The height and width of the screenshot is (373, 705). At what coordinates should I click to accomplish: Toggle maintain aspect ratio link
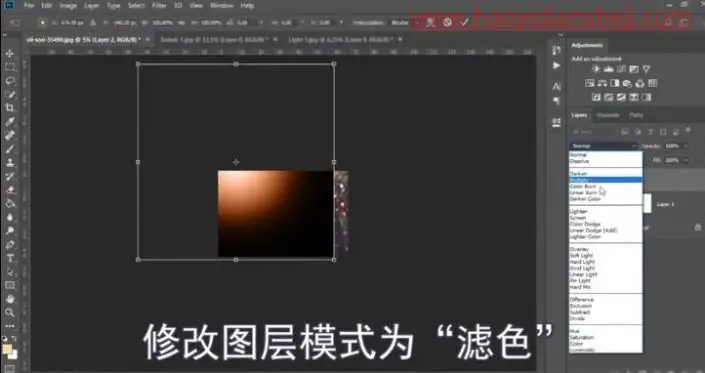183,22
